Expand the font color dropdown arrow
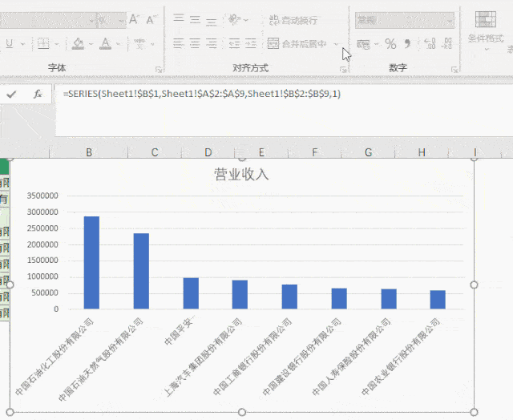Image resolution: width=513 pixels, height=420 pixels. [119, 44]
